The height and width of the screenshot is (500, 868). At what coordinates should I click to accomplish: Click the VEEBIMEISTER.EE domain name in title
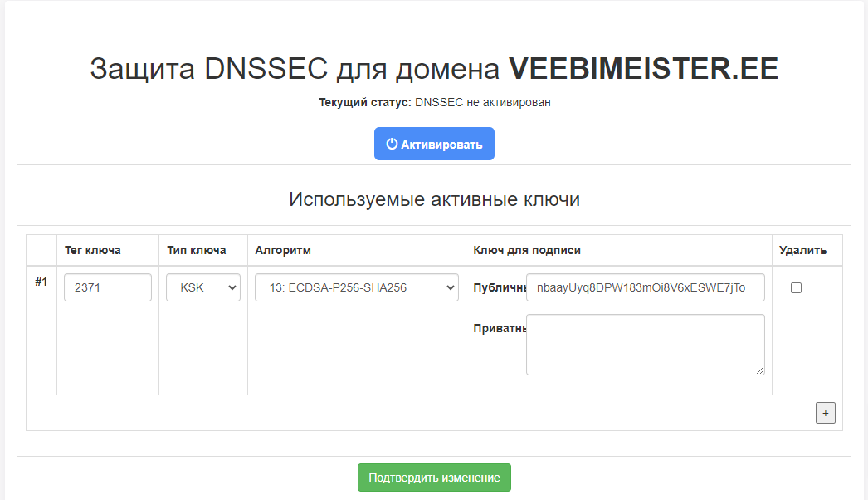pos(643,69)
